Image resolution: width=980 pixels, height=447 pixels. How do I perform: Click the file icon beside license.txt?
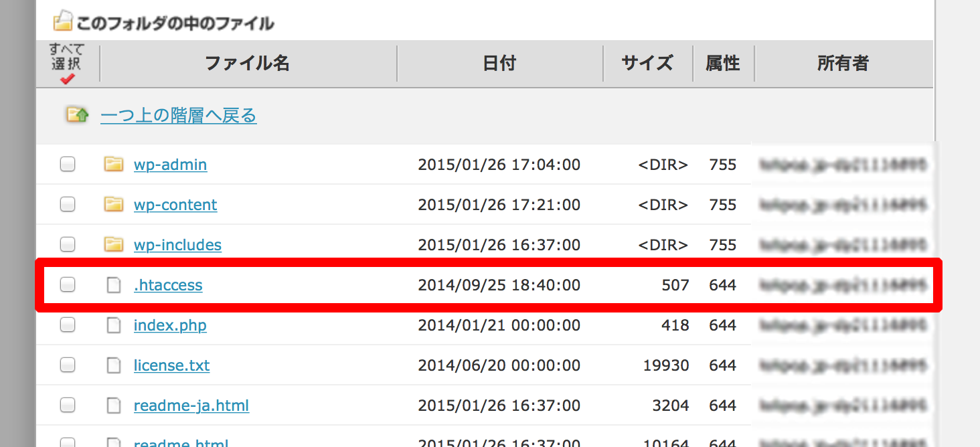point(114,365)
